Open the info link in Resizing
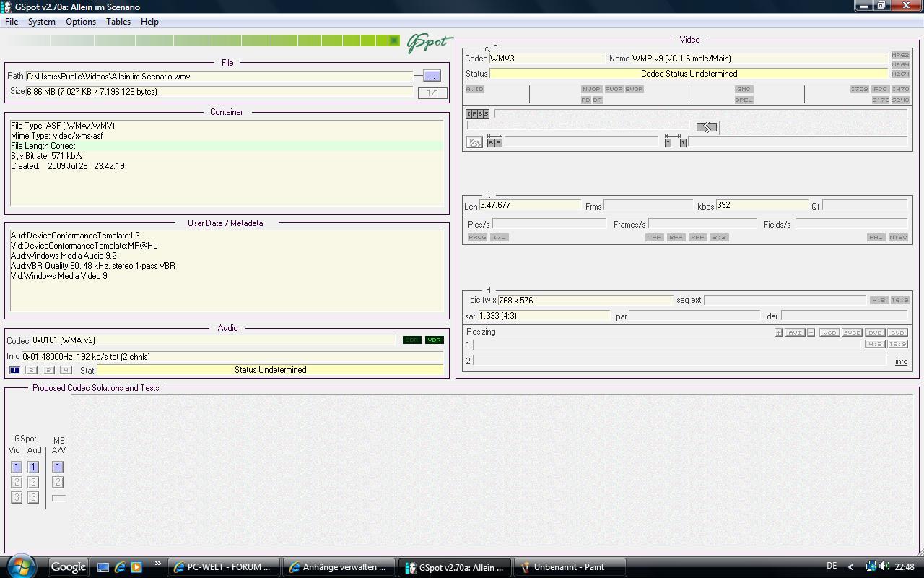The image size is (924, 578). coord(901,361)
